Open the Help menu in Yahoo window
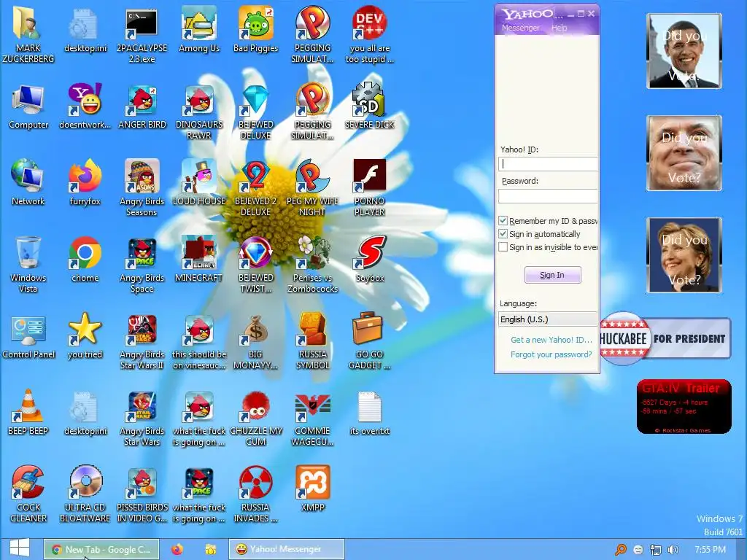 (x=560, y=28)
